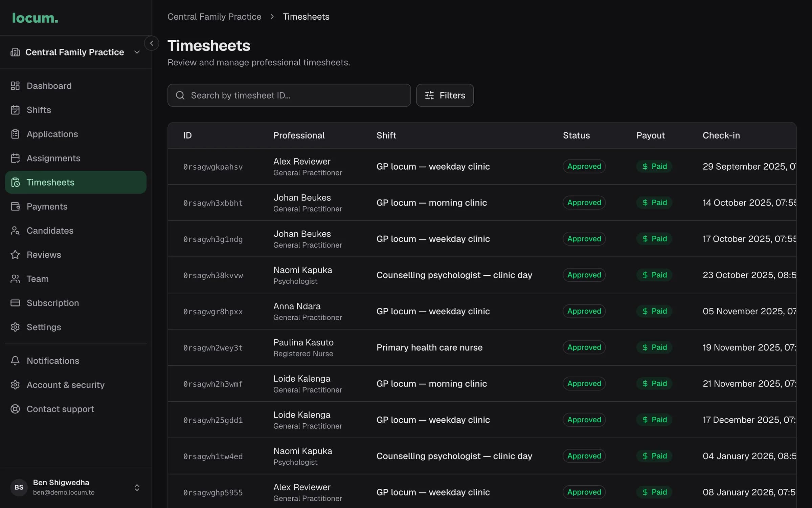Expand the Central Family Practice switcher chevron
This screenshot has width=812, height=508.
pyautogui.click(x=137, y=52)
